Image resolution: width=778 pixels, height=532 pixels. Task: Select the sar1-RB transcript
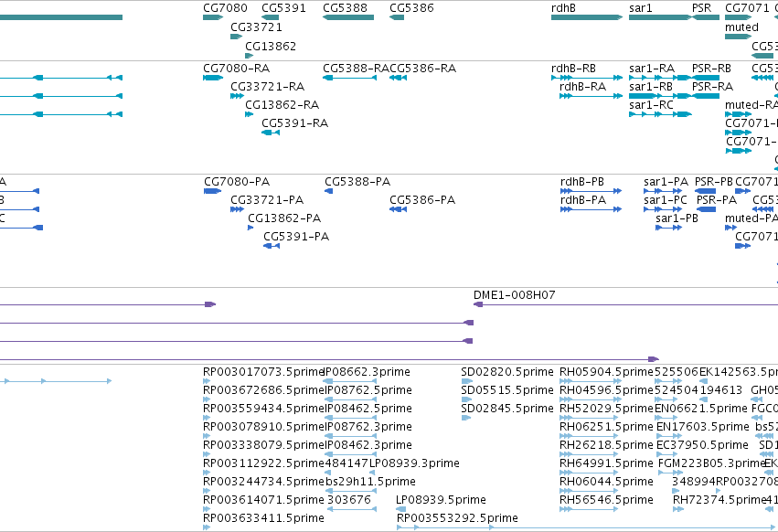coord(660,96)
